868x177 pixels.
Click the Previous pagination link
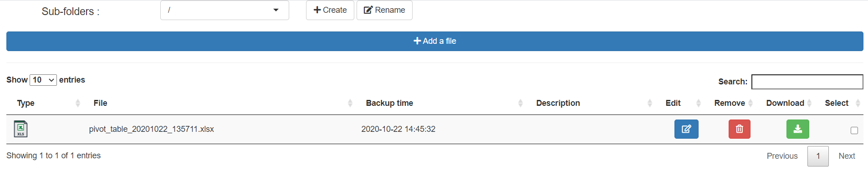782,156
